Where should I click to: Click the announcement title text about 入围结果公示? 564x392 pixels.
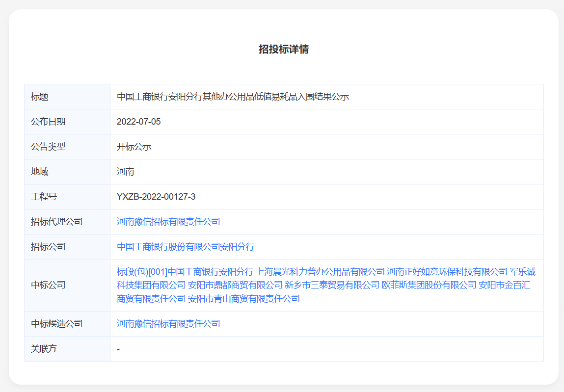point(233,97)
